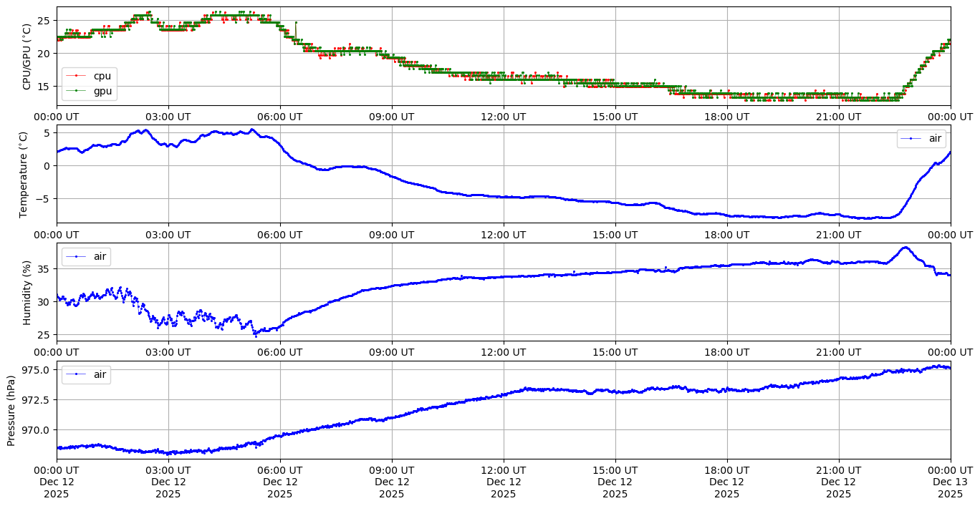
Task: Click the 972.5 tick on the Pressure axis
Action: click(36, 400)
